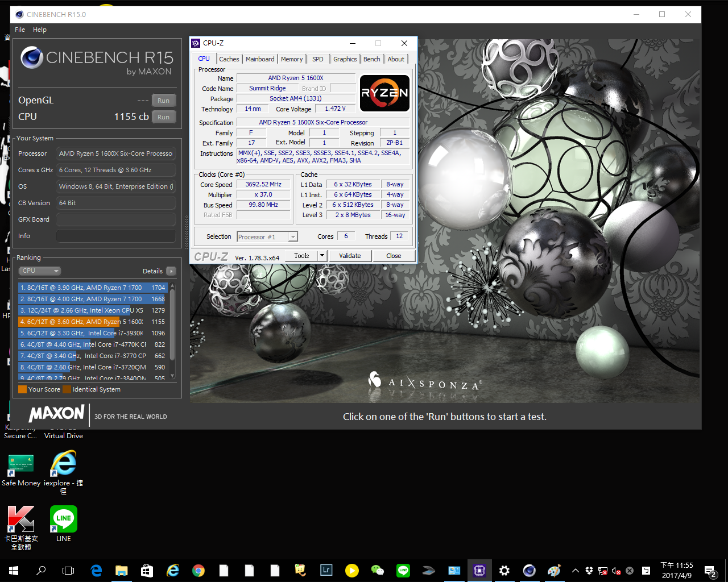
Task: Open Lightroom from the taskbar
Action: [x=326, y=571]
